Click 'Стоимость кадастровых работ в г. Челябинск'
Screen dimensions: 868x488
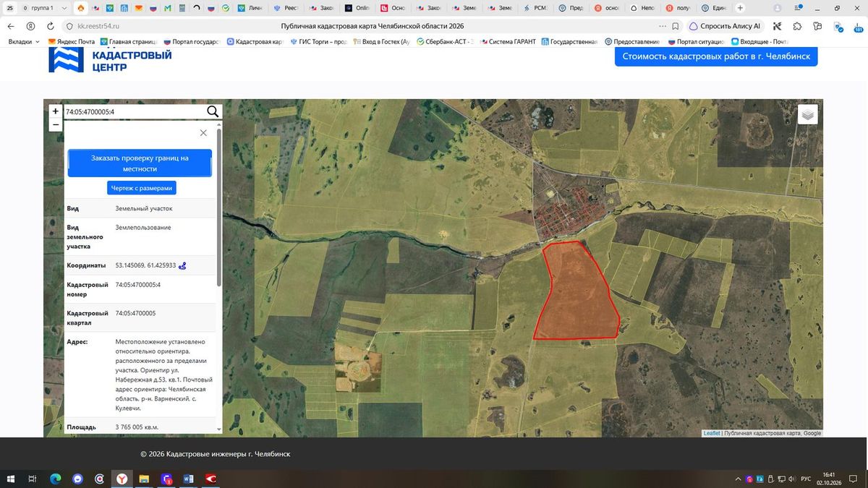[x=716, y=56]
